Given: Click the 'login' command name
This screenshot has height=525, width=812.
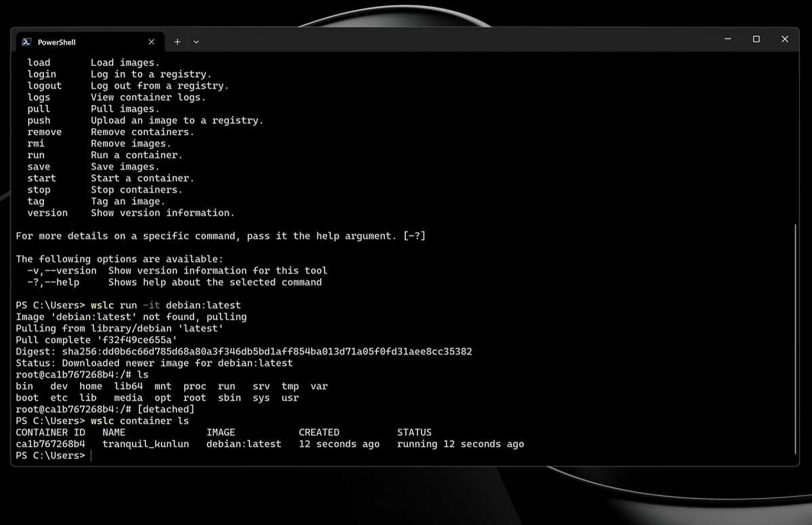Looking at the screenshot, I should click(x=42, y=74).
